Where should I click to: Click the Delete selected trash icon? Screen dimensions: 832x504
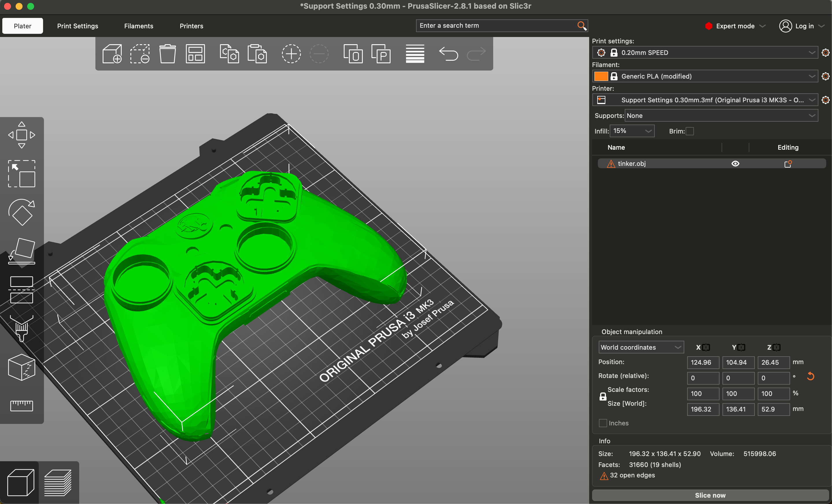[167, 54]
